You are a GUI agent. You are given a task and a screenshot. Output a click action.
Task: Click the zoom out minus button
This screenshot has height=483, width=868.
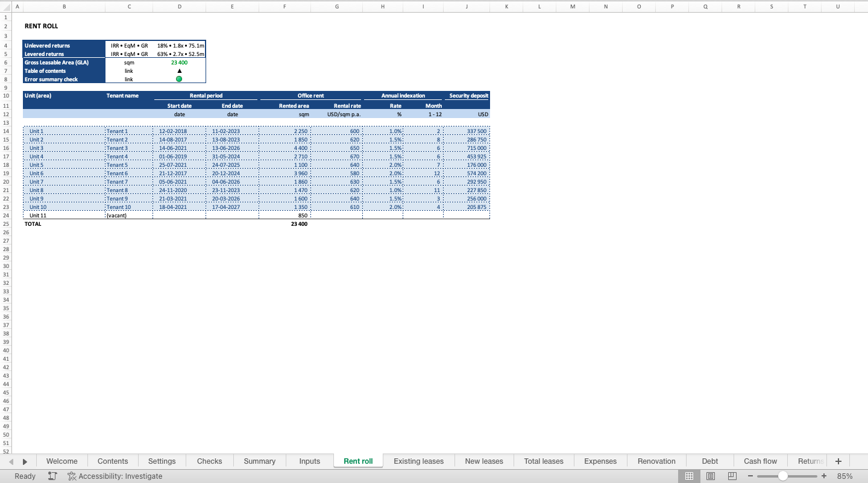tap(750, 476)
